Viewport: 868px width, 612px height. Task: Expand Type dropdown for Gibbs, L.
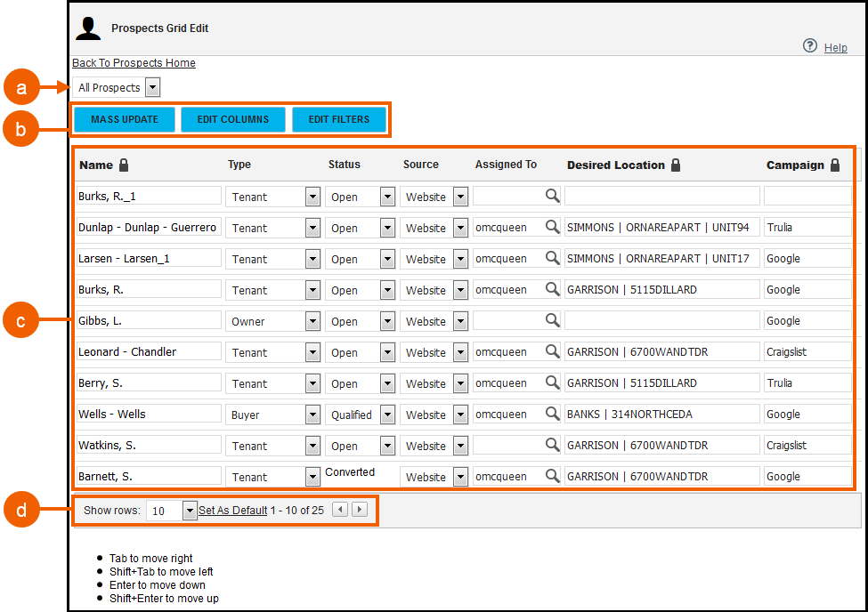click(312, 321)
